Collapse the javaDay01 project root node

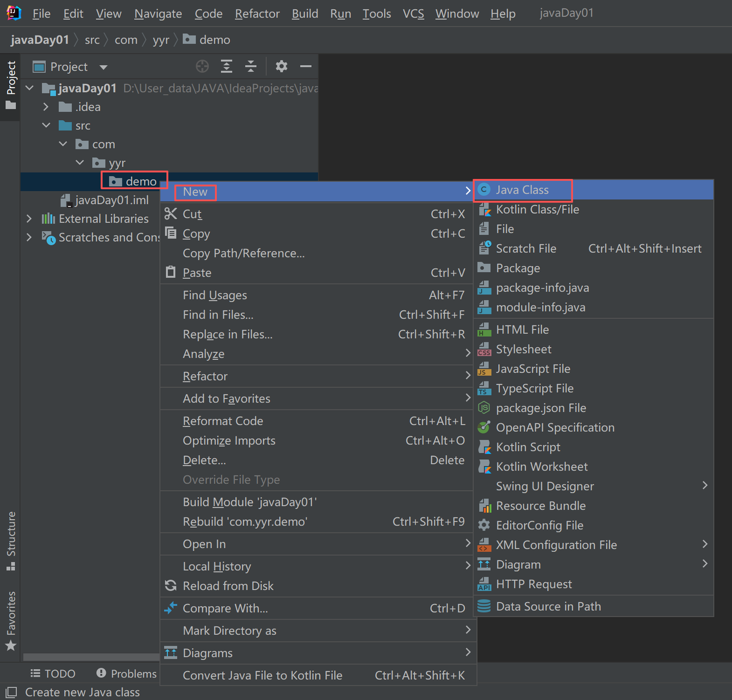[x=30, y=88]
